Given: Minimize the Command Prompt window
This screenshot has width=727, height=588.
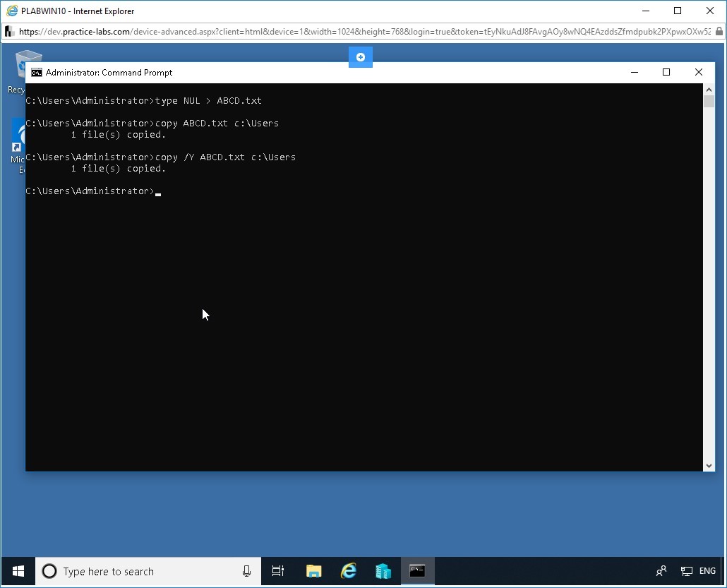Looking at the screenshot, I should pos(635,72).
